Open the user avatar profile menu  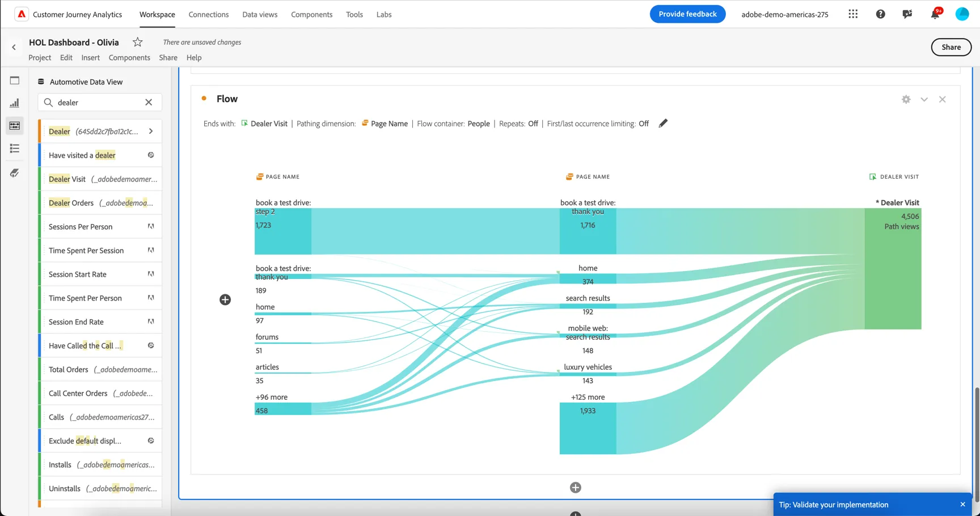coord(962,14)
